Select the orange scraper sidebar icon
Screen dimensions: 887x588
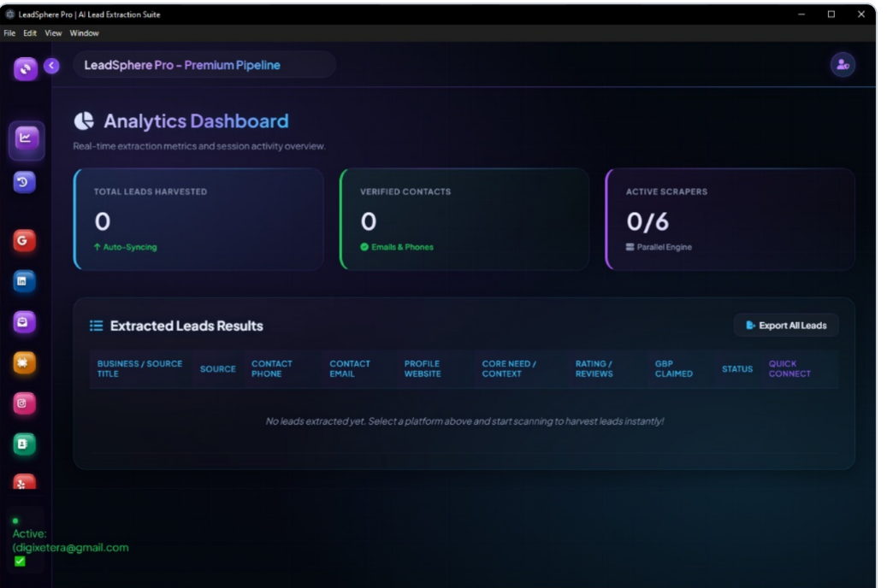click(24, 362)
